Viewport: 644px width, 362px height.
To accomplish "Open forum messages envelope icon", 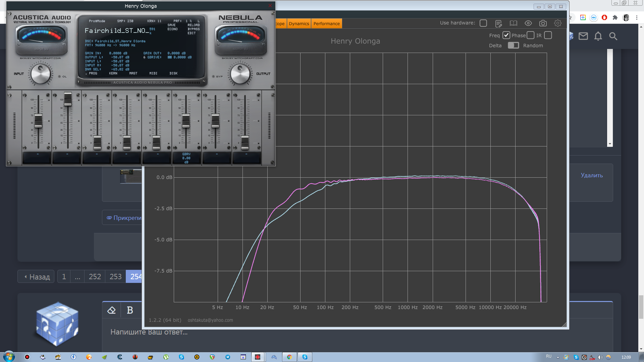I will point(583,36).
